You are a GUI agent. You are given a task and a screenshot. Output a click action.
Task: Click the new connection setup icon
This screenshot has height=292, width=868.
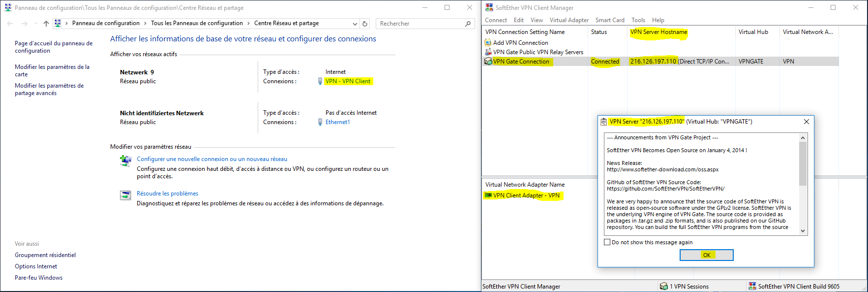126,161
